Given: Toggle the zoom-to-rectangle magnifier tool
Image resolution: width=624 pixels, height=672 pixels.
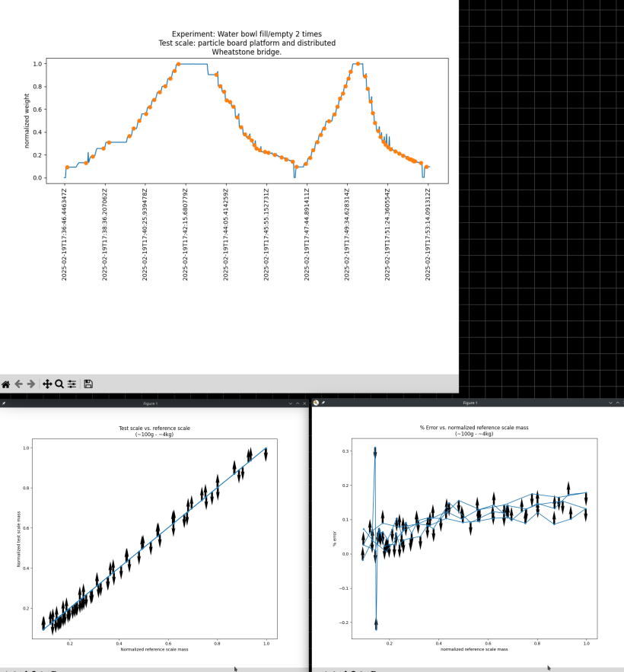Looking at the screenshot, I should pos(59,384).
